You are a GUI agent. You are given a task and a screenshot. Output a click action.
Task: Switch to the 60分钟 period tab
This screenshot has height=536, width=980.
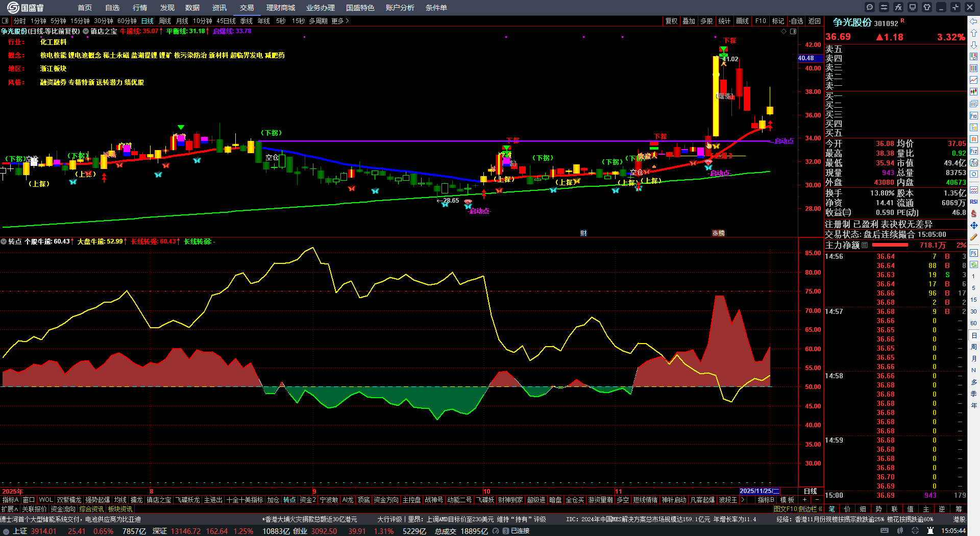(x=127, y=21)
